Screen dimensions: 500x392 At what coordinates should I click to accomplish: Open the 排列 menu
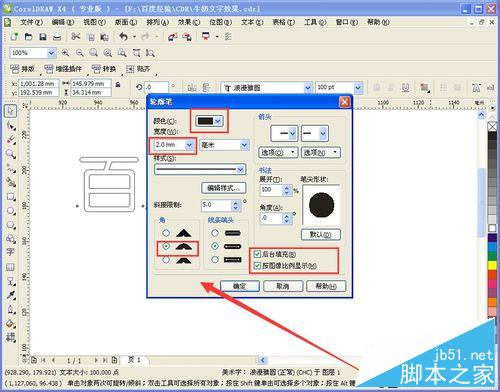[157, 22]
